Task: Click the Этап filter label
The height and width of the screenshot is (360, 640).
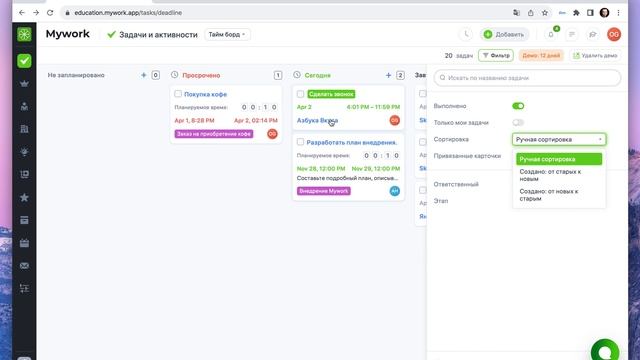Action: [x=441, y=201]
